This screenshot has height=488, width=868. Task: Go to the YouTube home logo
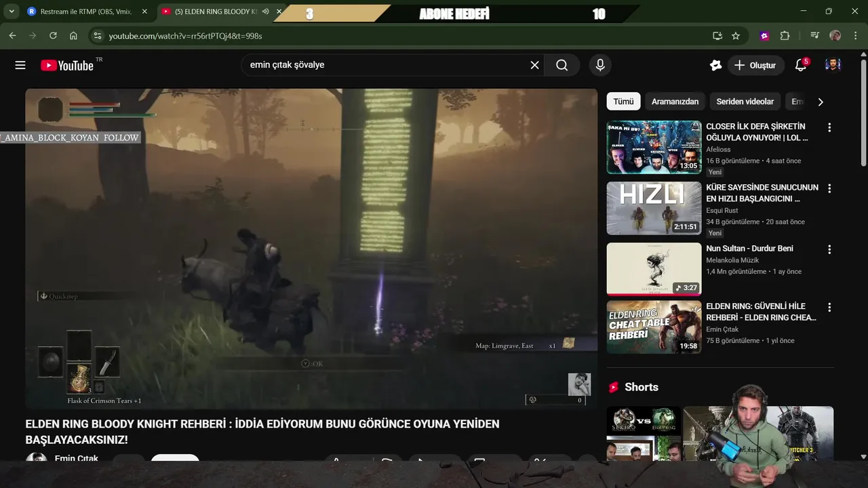click(66, 65)
